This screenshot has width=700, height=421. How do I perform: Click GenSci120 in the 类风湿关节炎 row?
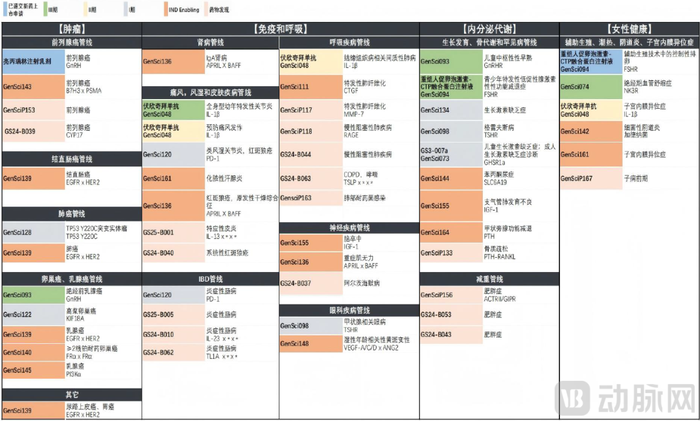pyautogui.click(x=174, y=154)
